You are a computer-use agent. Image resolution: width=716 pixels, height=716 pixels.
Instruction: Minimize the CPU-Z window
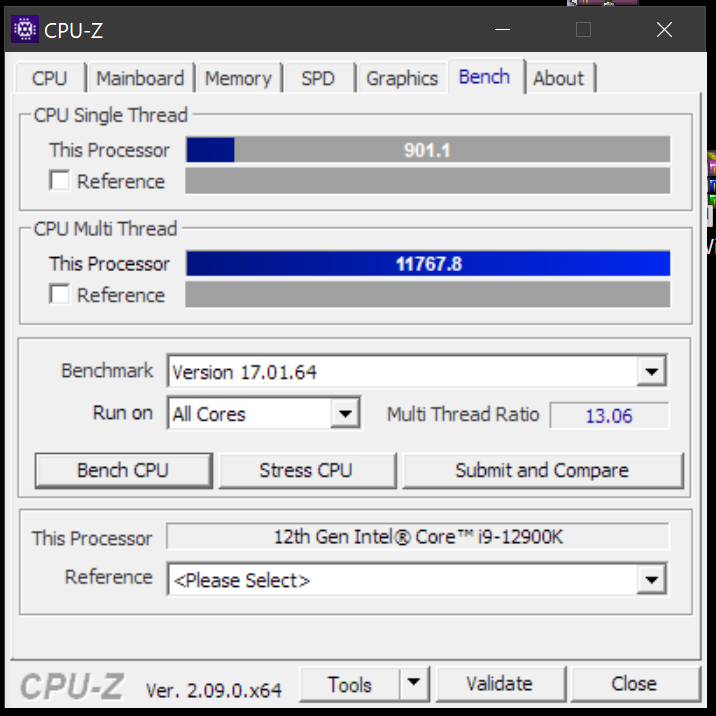tap(502, 30)
